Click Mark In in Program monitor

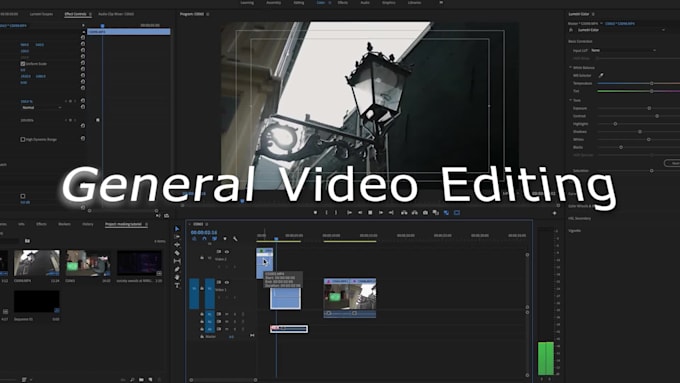tap(326, 213)
